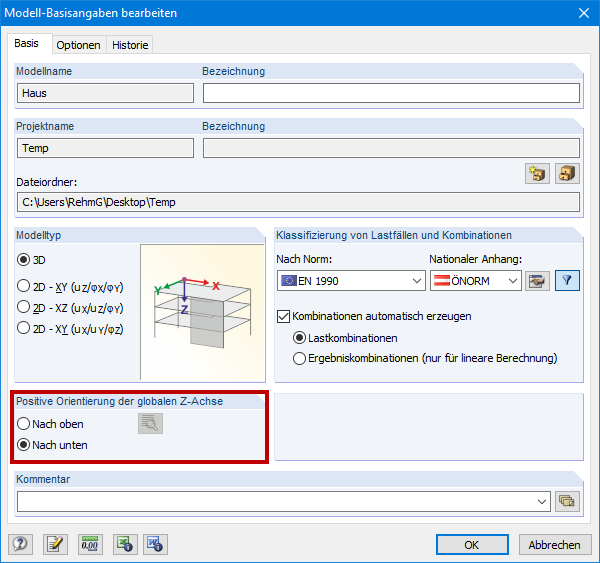This screenshot has height=563, width=600.
Task: Click the Abbrechen button
Action: tap(555, 544)
